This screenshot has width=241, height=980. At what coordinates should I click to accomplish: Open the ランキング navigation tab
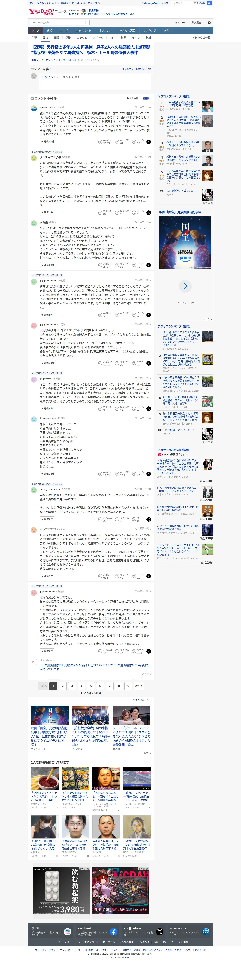click(149, 30)
